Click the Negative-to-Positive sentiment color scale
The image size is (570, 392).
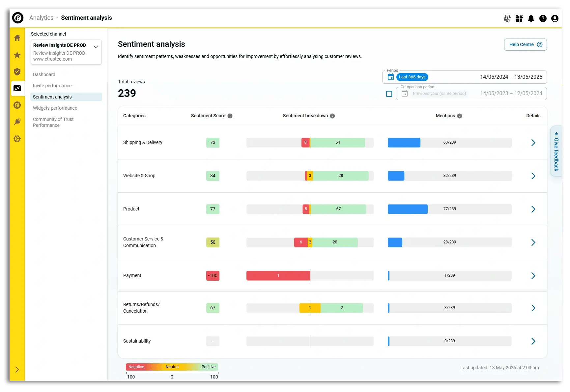(172, 367)
